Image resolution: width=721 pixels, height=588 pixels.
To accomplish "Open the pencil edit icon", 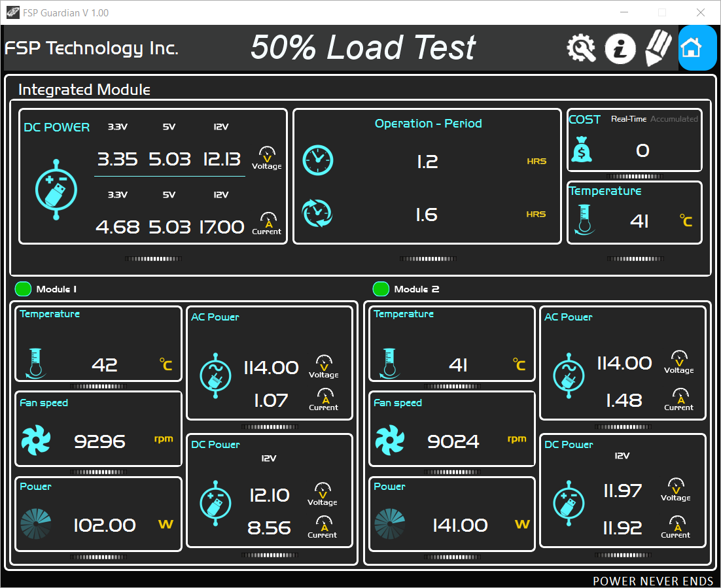I will pos(658,48).
